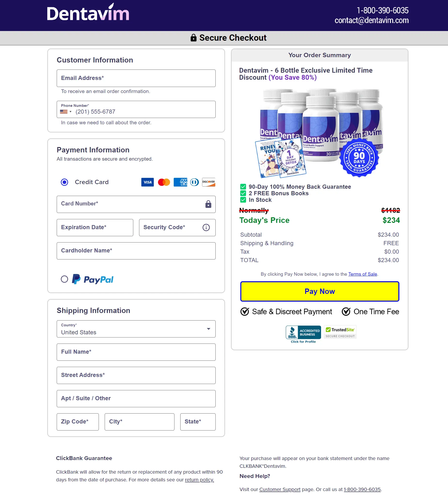Click the TrustedSite Secure Checkout badge
448x501 pixels.
coord(340,332)
